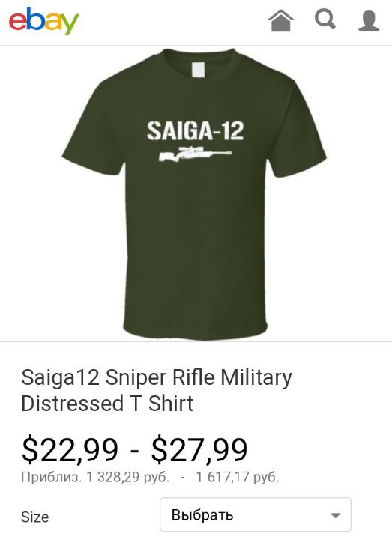392x540 pixels.
Task: Click the dropdown arrow in Size selector
Action: (x=335, y=515)
